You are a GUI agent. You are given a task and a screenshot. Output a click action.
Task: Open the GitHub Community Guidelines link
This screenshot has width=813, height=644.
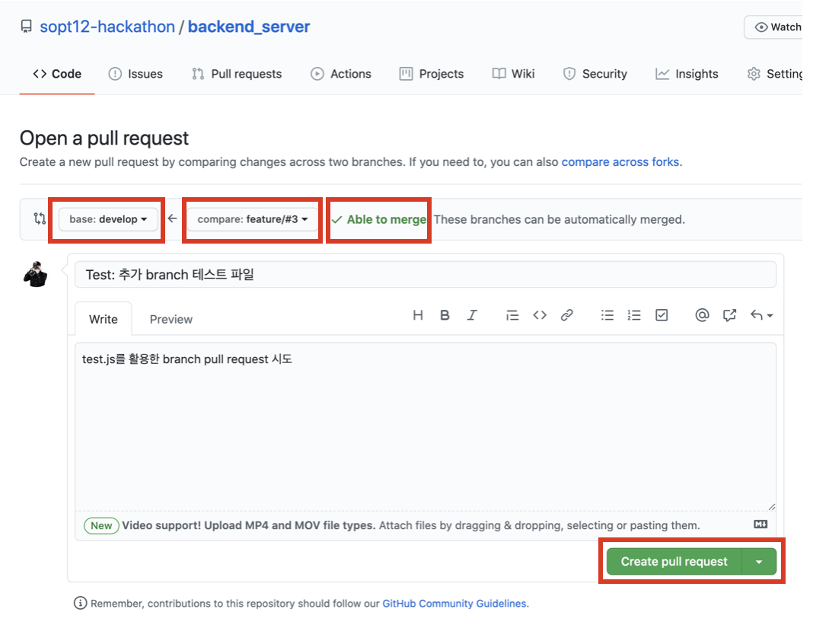[x=454, y=604]
